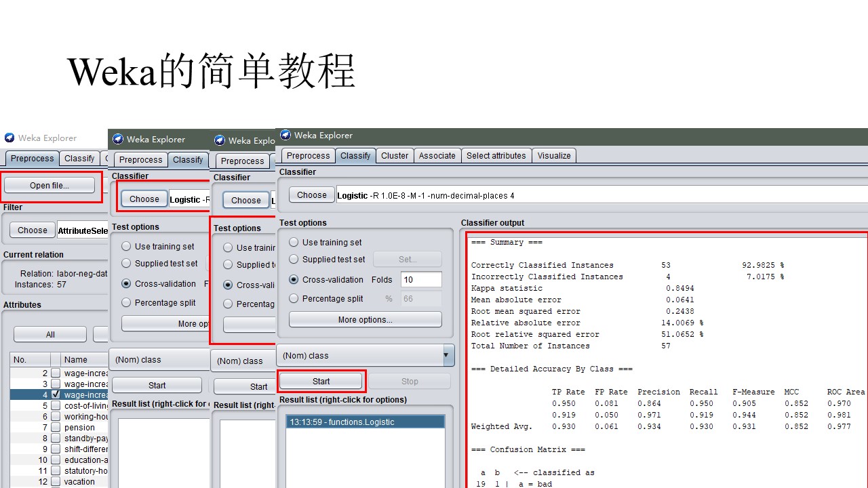Switch to the Cluster tab

(395, 155)
